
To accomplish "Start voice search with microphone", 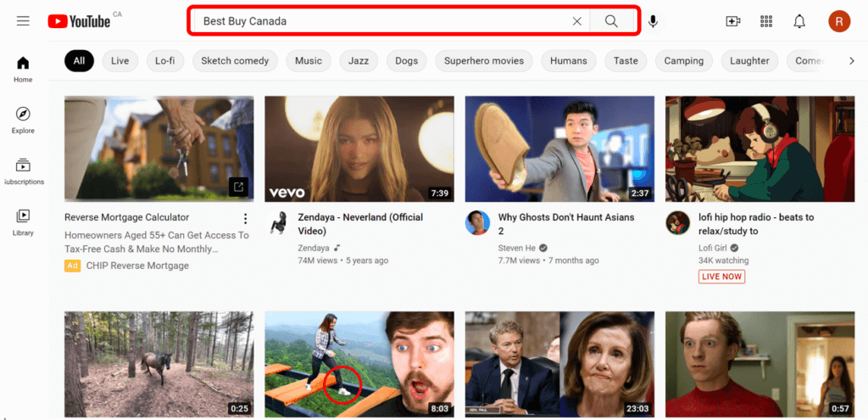I will click(654, 21).
